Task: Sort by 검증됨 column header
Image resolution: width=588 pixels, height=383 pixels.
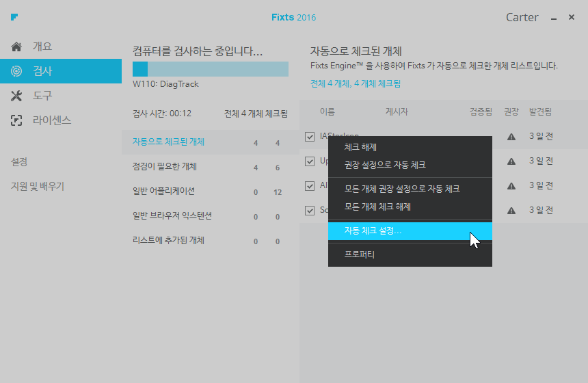Action: (481, 111)
